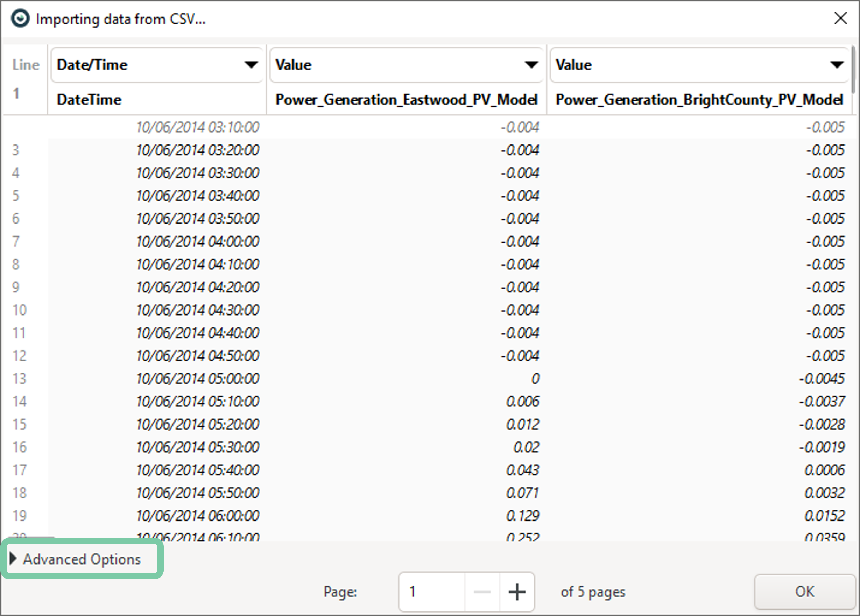Click the -0.0045 value in the BrightCounty column
This screenshot has height=616, width=860.
(x=822, y=378)
